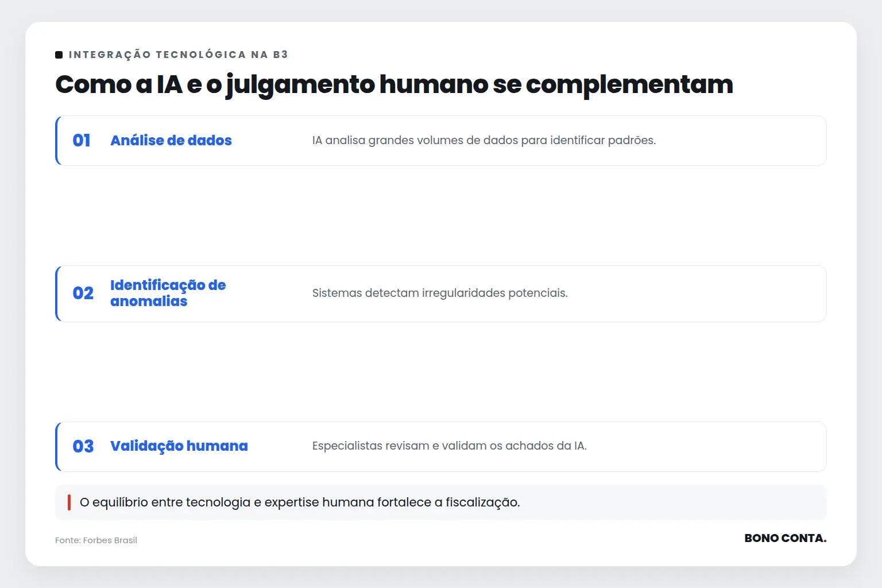
Task: Select the 'Identificação de anomalias' step title
Action: coord(168,293)
